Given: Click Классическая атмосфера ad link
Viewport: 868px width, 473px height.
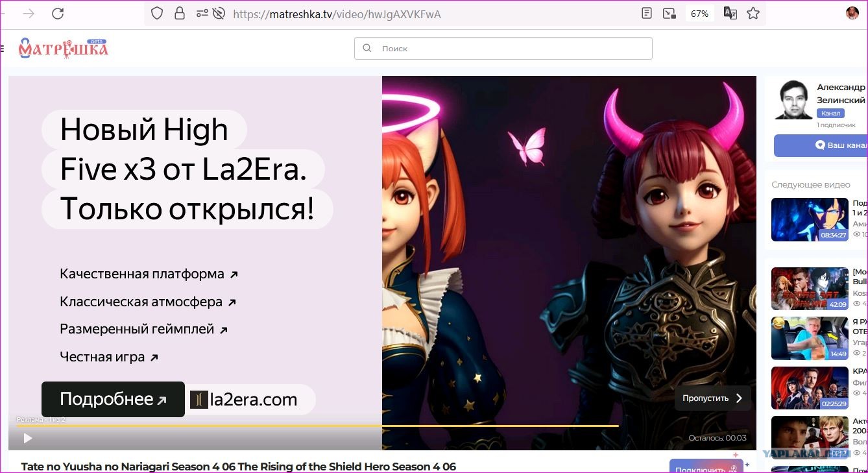Looking at the screenshot, I should (x=148, y=302).
